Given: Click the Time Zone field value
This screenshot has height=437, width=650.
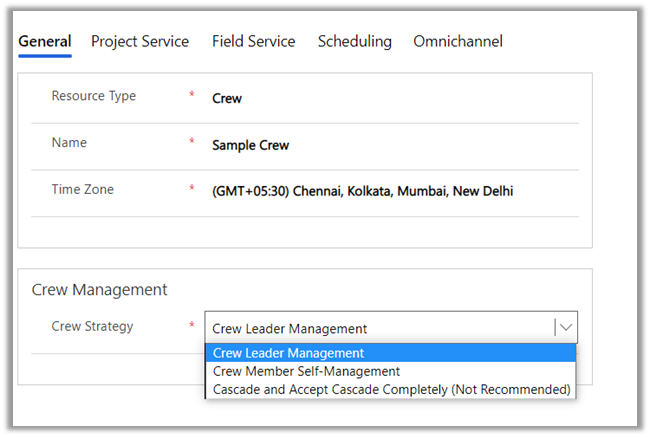Looking at the screenshot, I should click(362, 191).
